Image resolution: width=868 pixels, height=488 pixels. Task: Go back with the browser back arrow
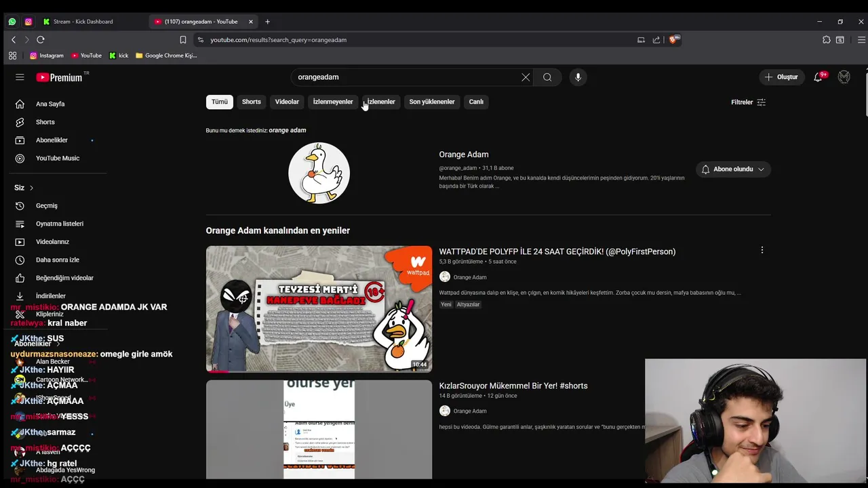14,40
